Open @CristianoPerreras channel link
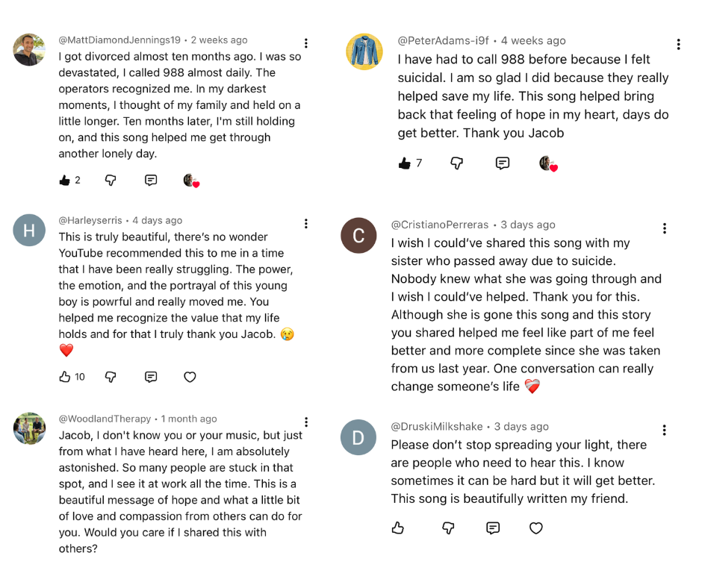Screen dimensions: 702x588 [x=440, y=225]
